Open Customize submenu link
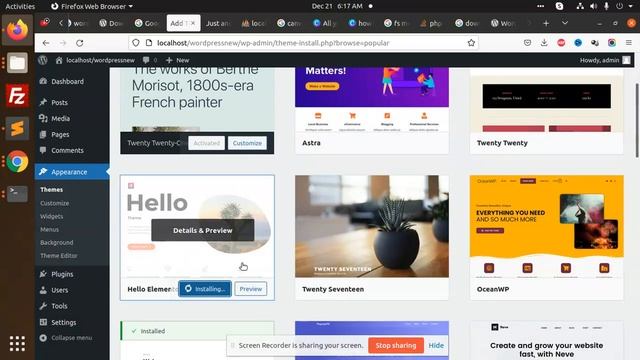Image resolution: width=640 pixels, height=360 pixels. pyautogui.click(x=55, y=203)
